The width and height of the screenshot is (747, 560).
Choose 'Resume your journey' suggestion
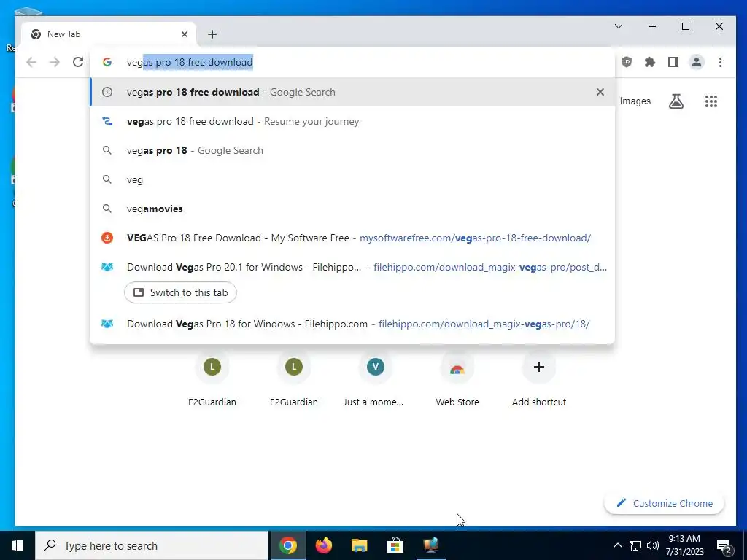point(352,122)
